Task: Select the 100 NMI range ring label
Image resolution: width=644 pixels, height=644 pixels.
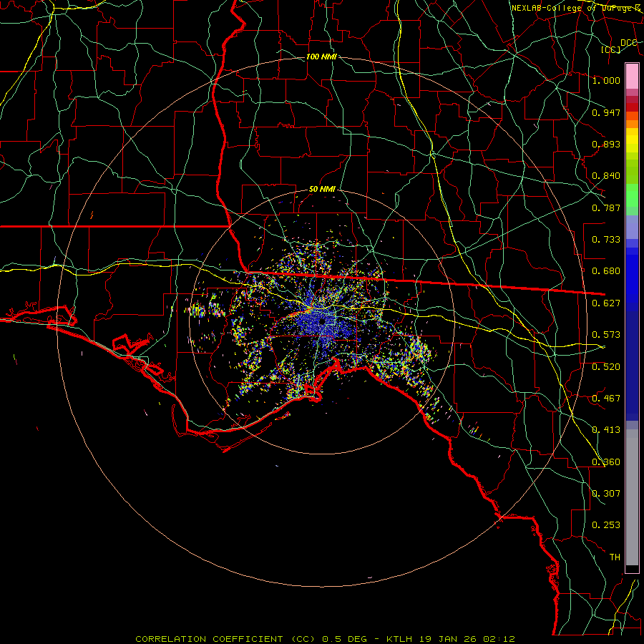Action: [321, 57]
